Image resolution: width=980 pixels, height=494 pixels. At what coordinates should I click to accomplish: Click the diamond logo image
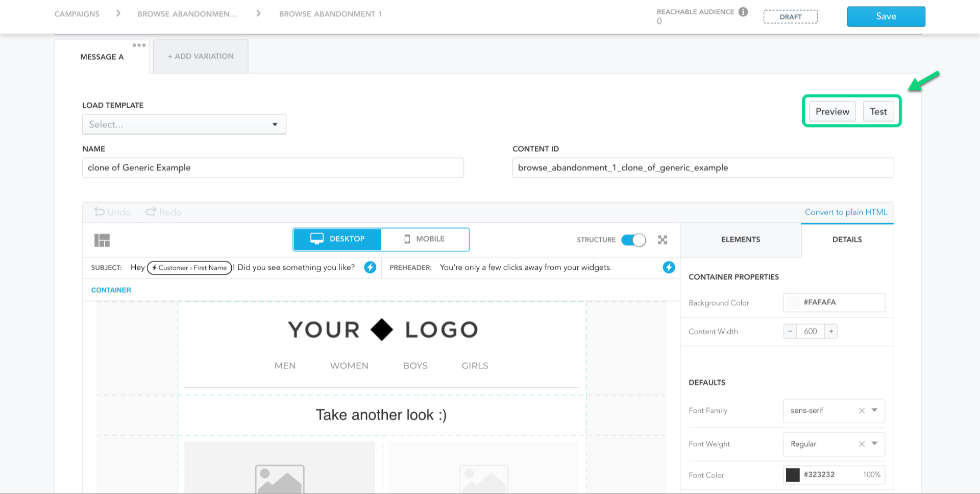[x=382, y=330]
